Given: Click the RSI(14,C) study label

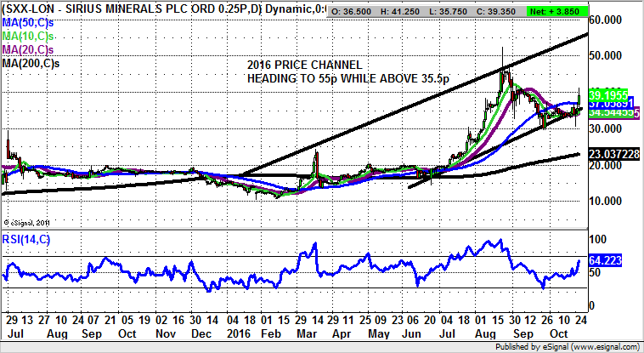Looking at the screenshot, I should click(x=26, y=237).
